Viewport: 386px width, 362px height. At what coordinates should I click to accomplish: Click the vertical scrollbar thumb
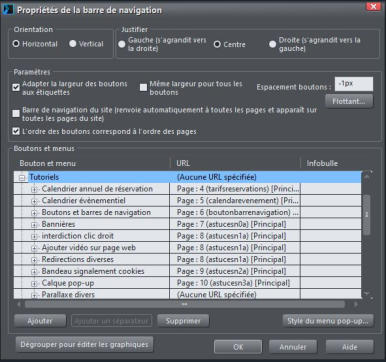[367, 215]
